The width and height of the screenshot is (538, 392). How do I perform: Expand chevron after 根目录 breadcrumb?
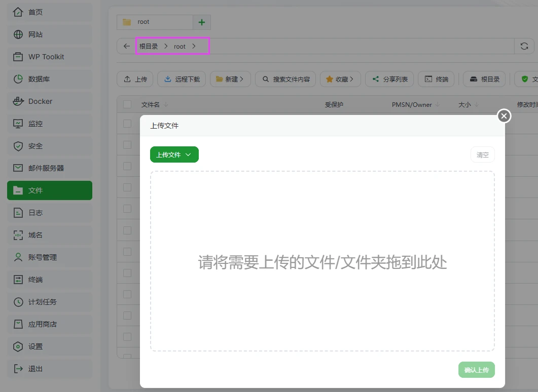[x=166, y=46]
